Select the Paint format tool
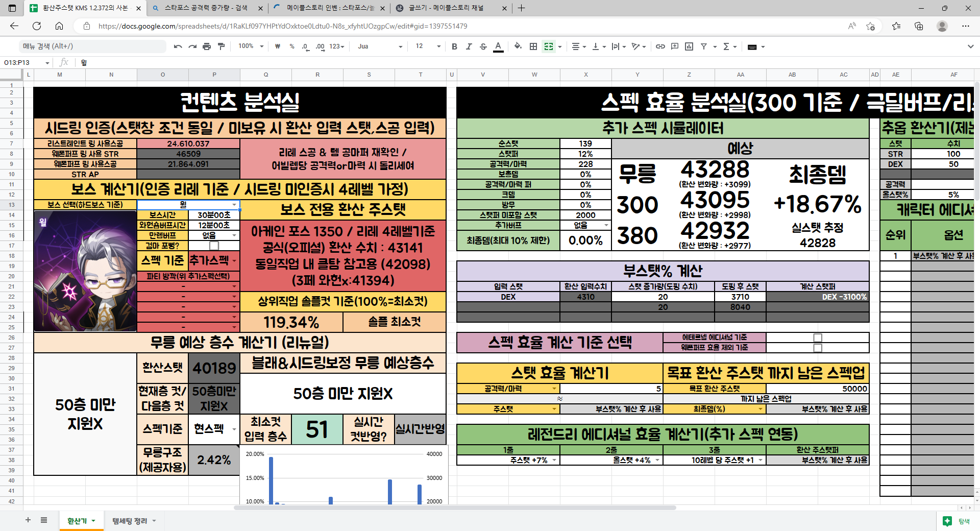The image size is (980, 531). [221, 46]
